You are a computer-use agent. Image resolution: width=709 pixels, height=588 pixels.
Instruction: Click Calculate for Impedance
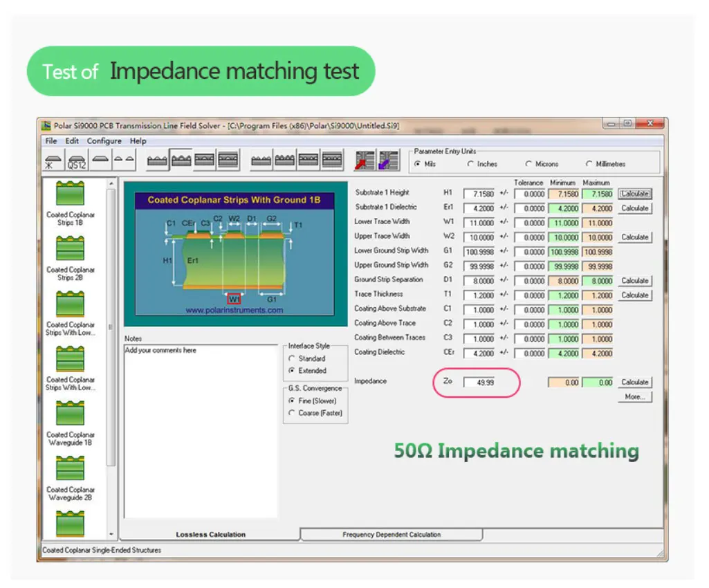click(635, 382)
